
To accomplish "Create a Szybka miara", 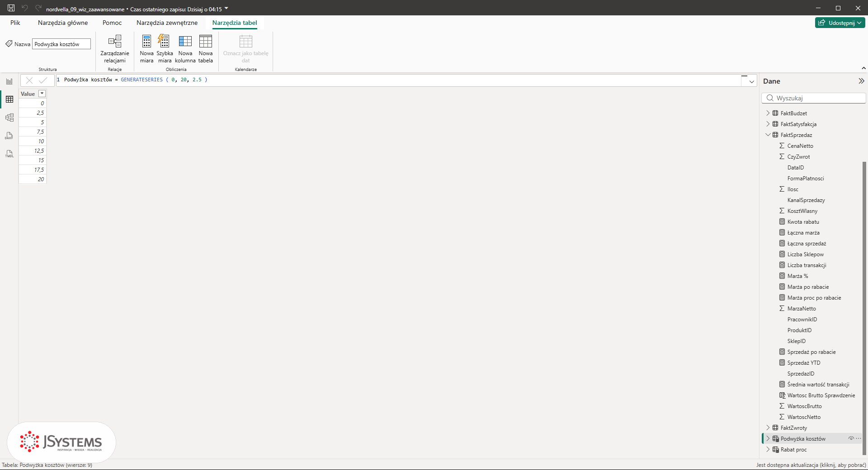I will (165, 49).
